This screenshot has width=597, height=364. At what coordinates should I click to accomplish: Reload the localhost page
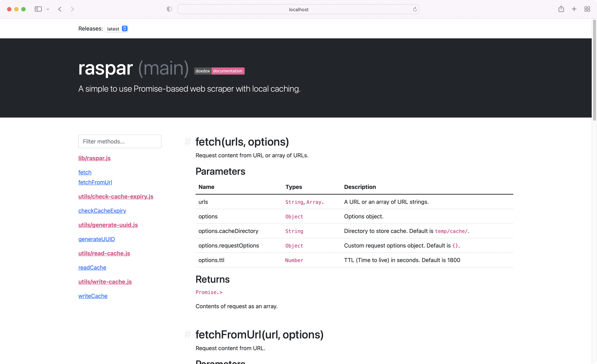point(415,9)
